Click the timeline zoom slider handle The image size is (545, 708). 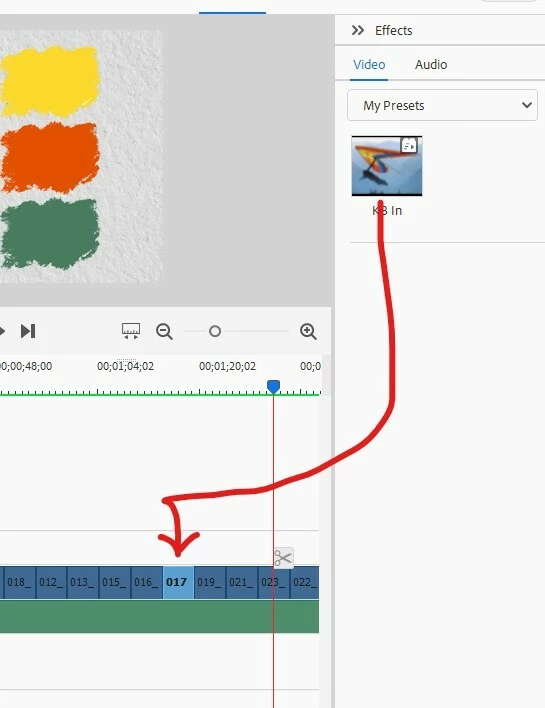215,331
